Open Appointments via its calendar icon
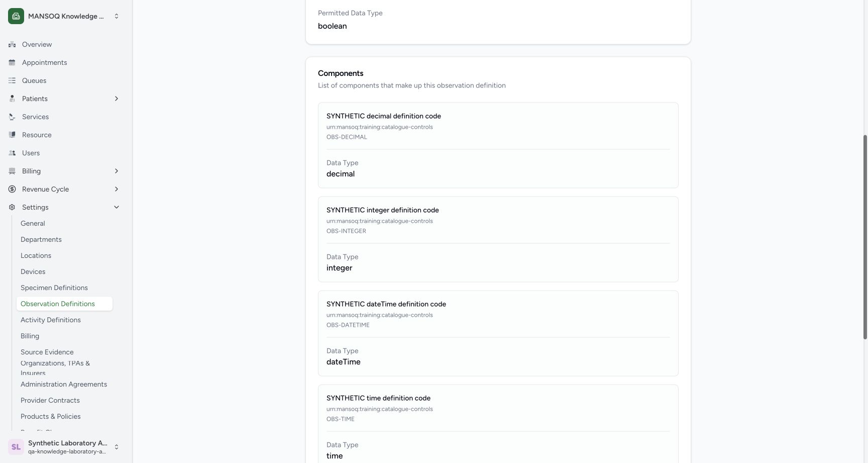This screenshot has height=463, width=868. coord(12,62)
